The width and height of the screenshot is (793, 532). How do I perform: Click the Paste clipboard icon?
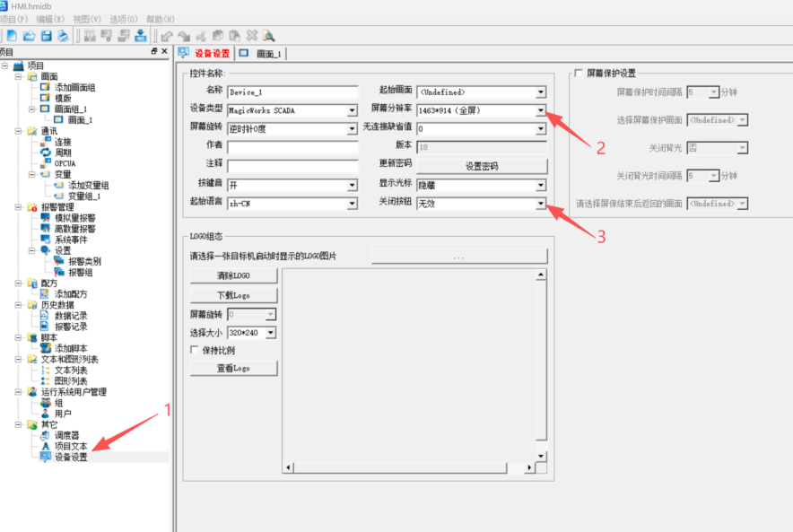[x=235, y=35]
